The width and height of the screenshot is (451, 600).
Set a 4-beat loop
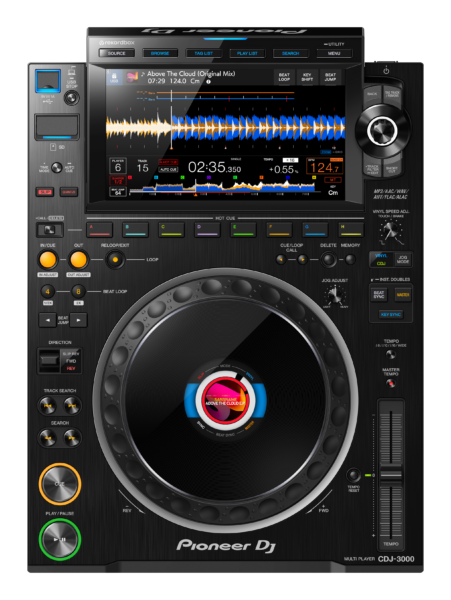coord(47,292)
